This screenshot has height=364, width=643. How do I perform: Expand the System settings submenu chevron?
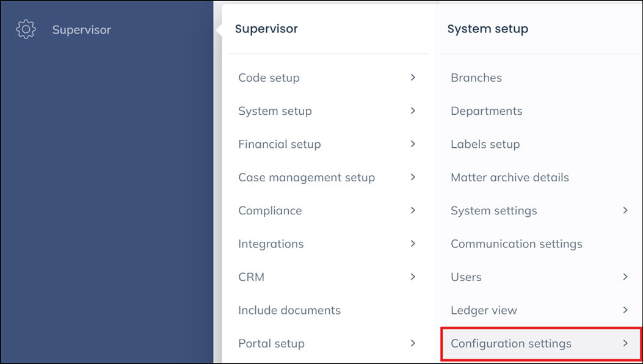point(625,210)
